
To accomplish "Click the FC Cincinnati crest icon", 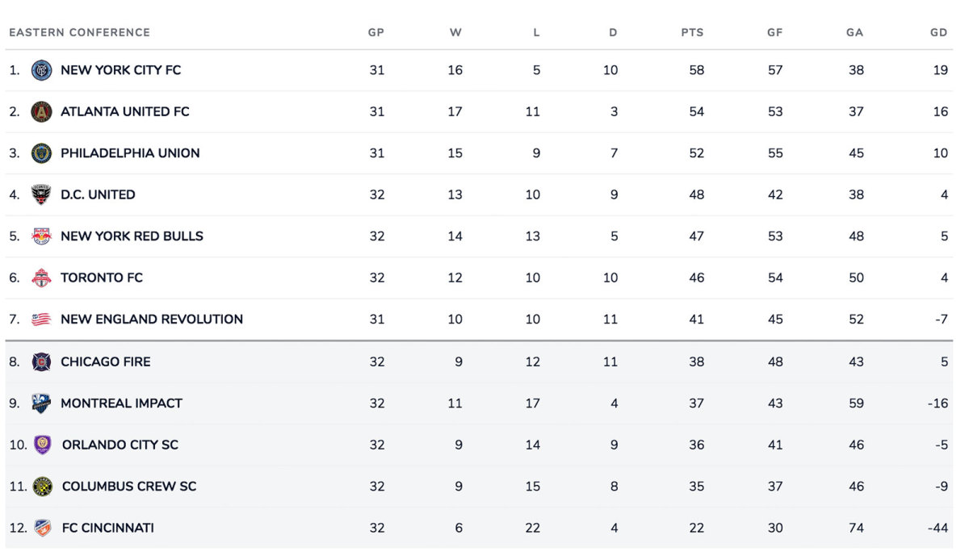I will coord(43,528).
